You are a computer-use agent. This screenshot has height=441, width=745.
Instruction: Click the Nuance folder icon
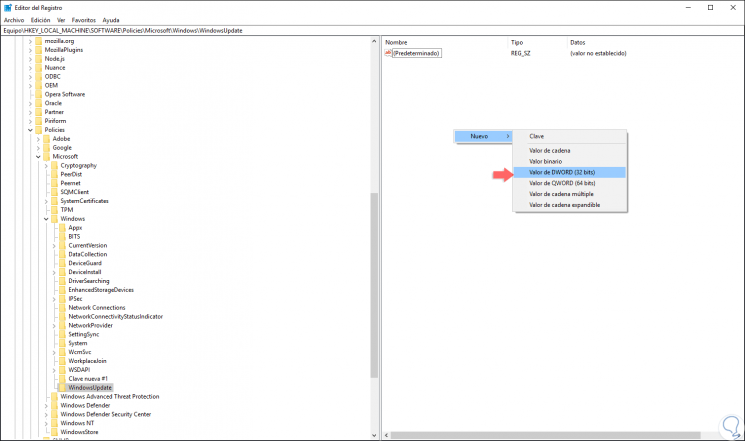38,67
